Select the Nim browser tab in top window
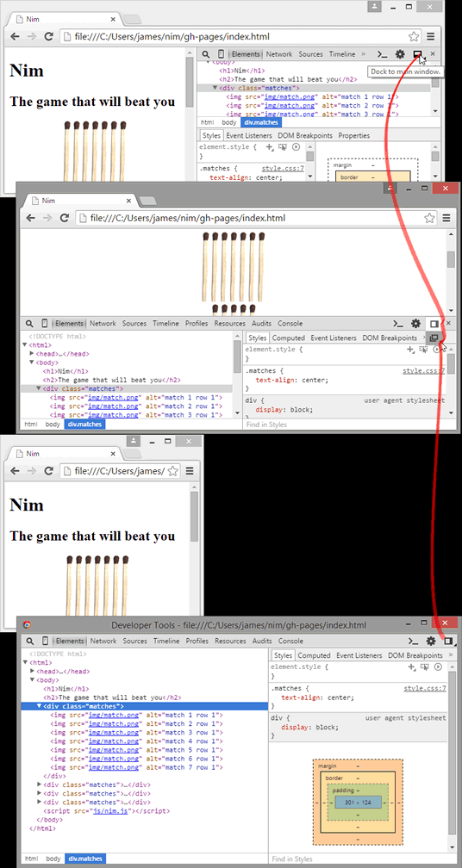The image size is (462, 868). coord(66,19)
